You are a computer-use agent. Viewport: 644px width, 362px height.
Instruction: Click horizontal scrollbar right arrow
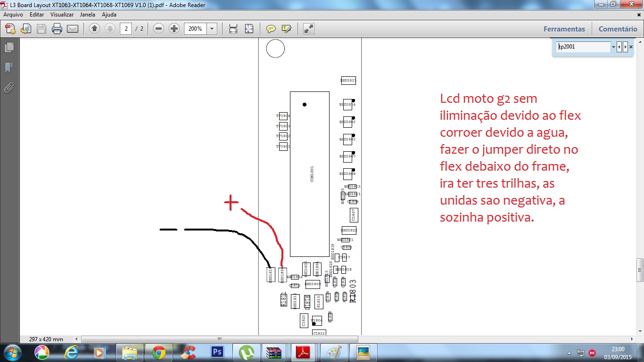[x=632, y=339]
